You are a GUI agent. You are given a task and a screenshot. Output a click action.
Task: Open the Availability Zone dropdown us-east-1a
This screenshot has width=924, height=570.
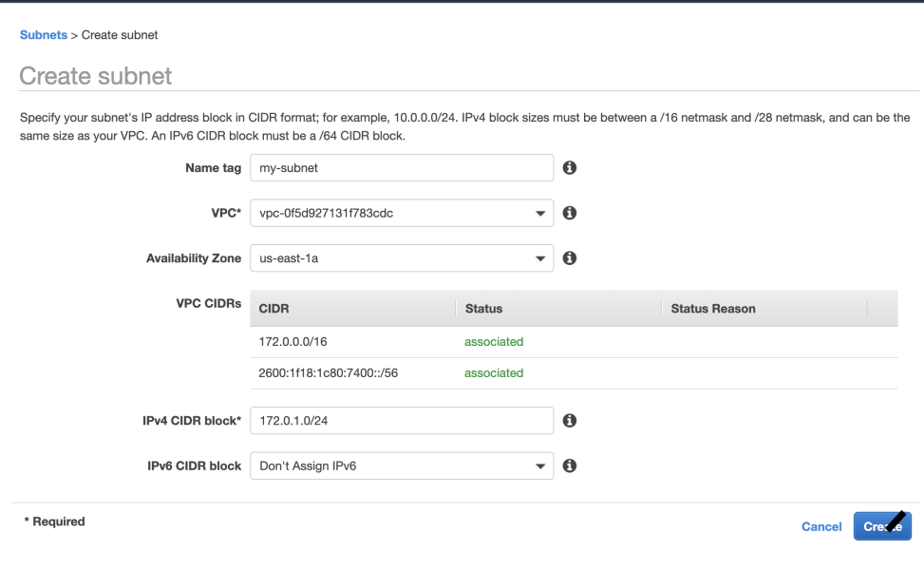coord(402,258)
